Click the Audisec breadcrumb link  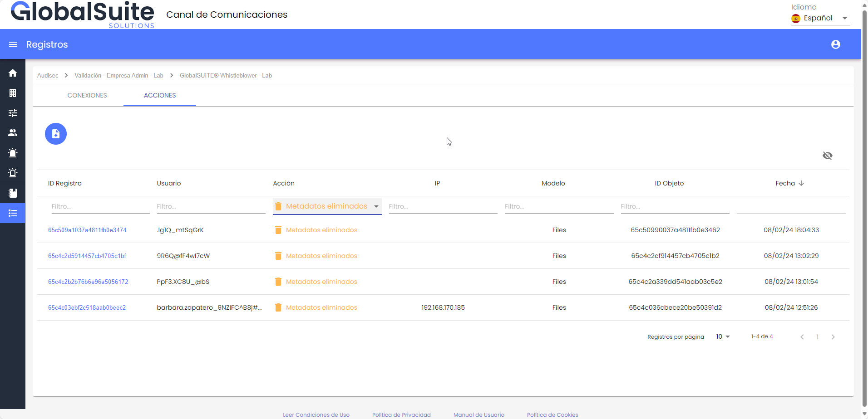[x=48, y=75]
